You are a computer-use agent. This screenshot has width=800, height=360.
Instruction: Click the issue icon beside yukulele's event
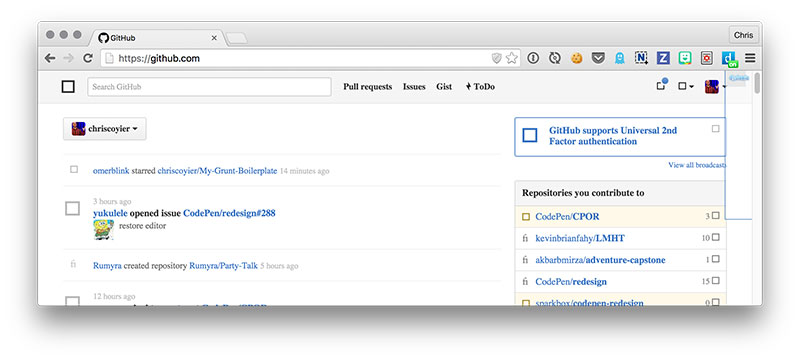[x=72, y=208]
